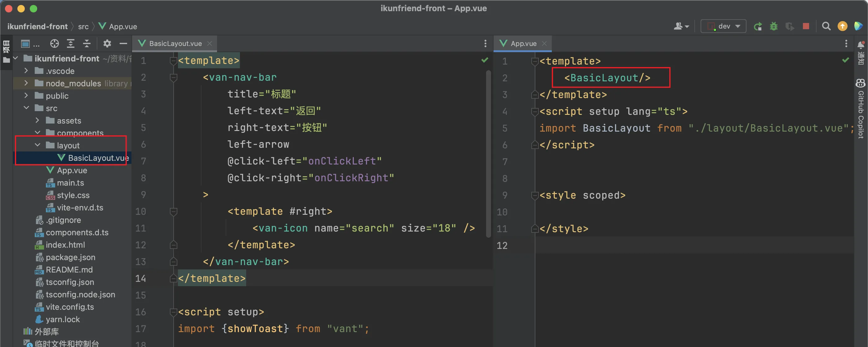Screen dimensions: 868x347
Task: Click src breadcrumb in navigation bar
Action: click(x=83, y=26)
